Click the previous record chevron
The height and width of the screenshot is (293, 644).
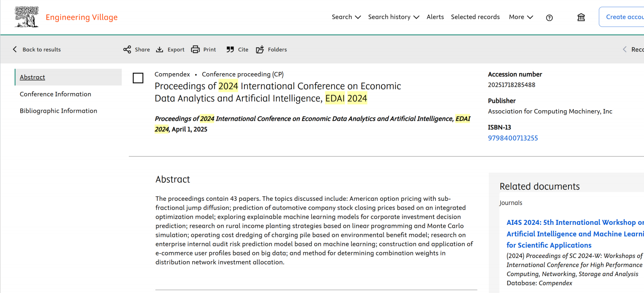[625, 49]
